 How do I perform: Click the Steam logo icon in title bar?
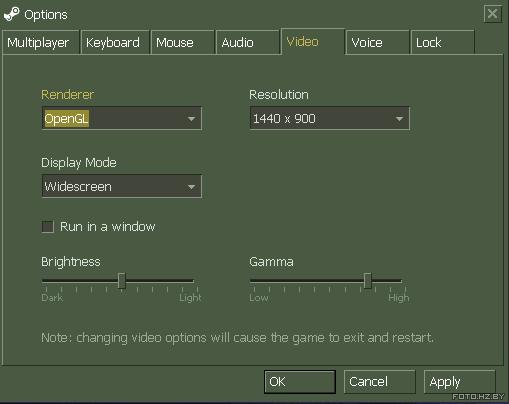pos(11,14)
